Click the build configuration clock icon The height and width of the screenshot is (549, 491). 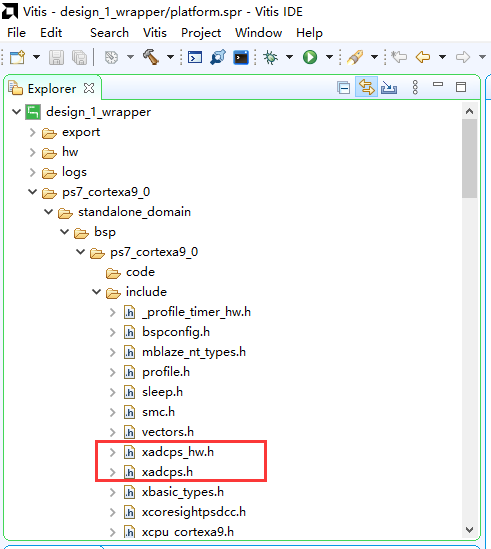click(111, 57)
